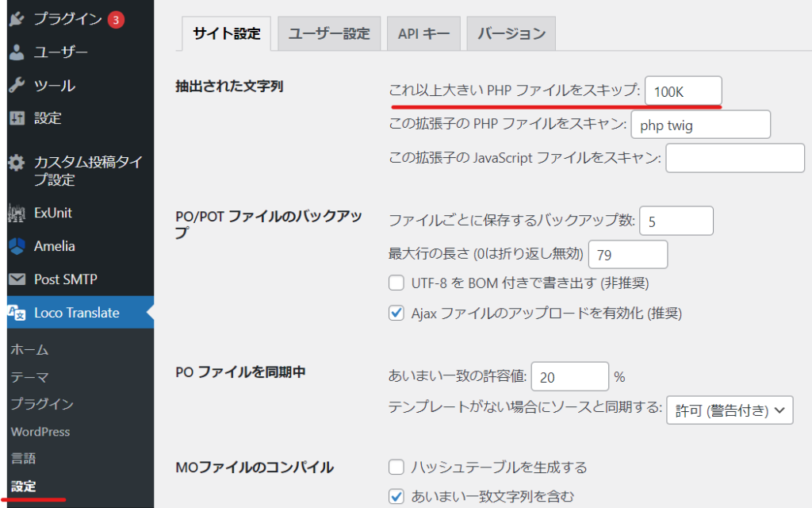Go to Loco プラグイン submenu link
The image size is (812, 508).
(43, 404)
